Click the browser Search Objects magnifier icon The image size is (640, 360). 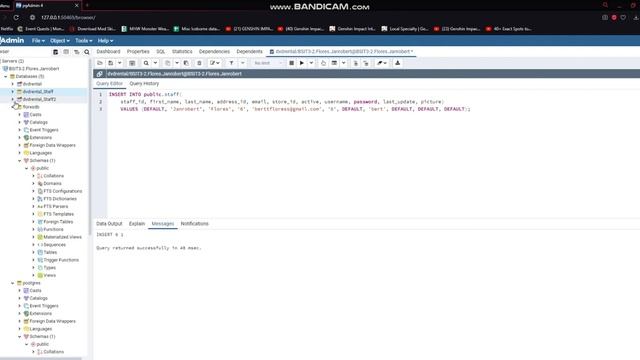click(x=87, y=52)
